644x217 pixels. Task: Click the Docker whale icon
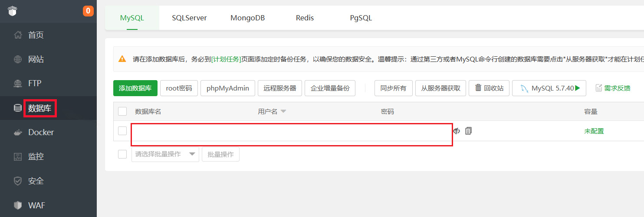[x=18, y=132]
